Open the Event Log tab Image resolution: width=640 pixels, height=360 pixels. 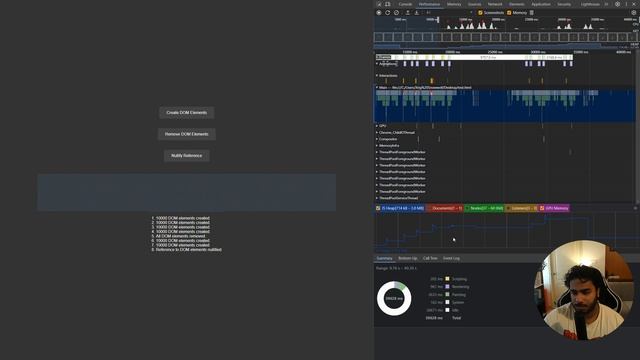[451, 258]
